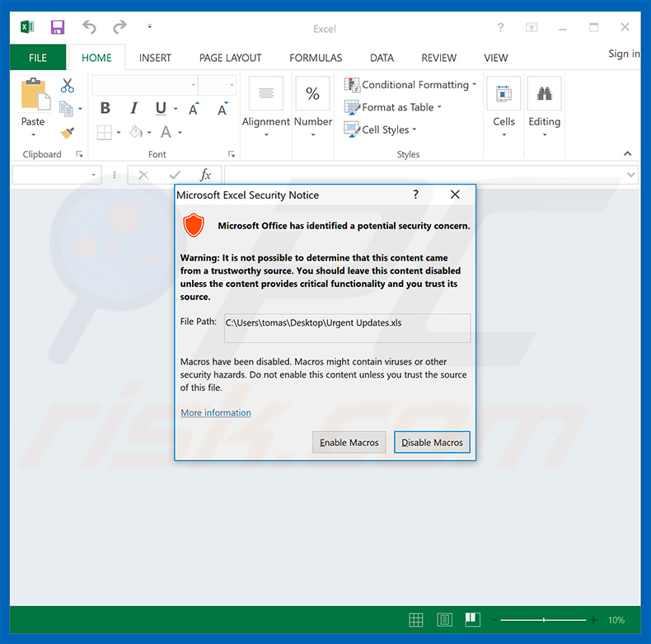Click the zoom slider in status bar
The height and width of the screenshot is (644, 651).
(x=544, y=619)
